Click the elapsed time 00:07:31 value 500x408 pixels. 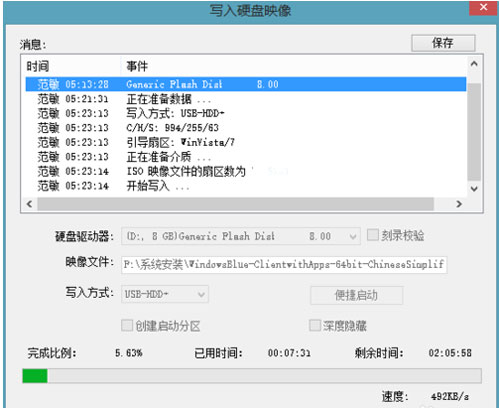click(x=289, y=353)
